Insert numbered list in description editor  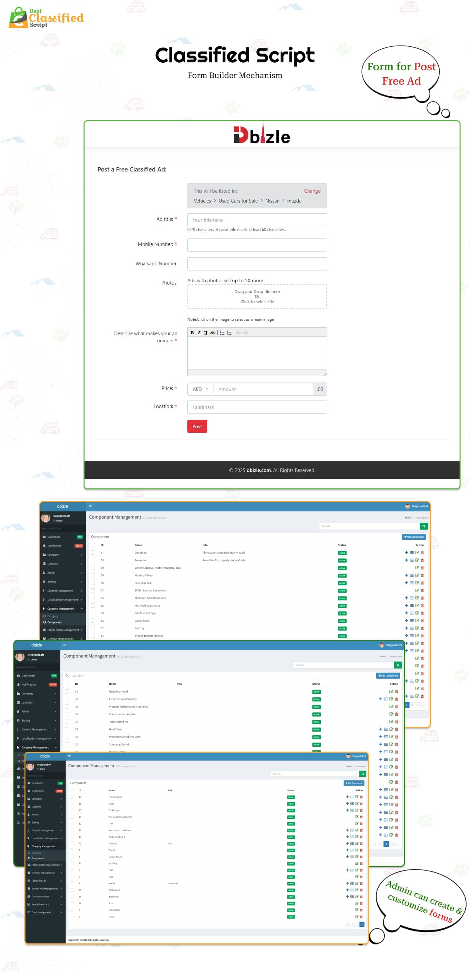pos(229,333)
